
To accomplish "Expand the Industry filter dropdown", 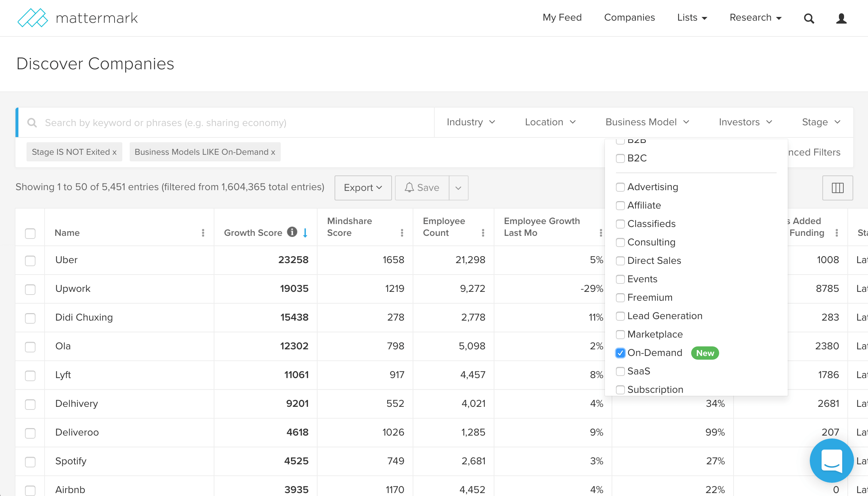I will coord(471,122).
